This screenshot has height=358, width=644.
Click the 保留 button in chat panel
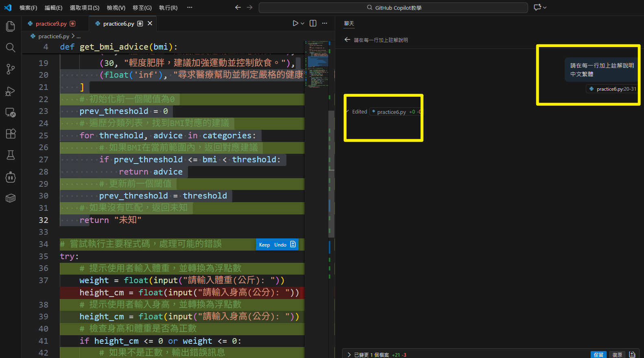pos(598,355)
